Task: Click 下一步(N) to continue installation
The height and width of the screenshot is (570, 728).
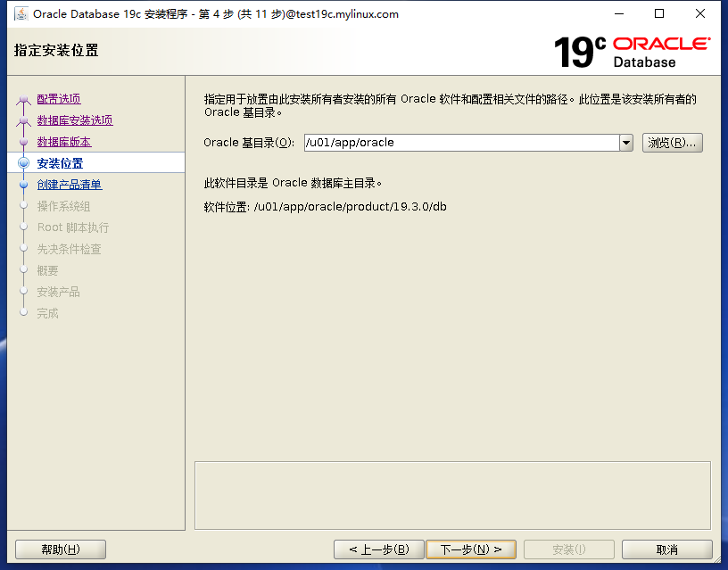Action: (x=471, y=549)
